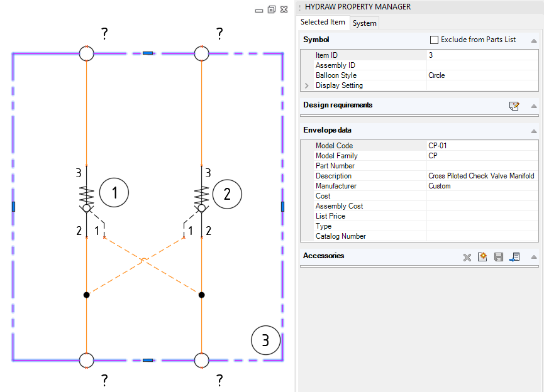Expand the Display Setting row

[307, 85]
